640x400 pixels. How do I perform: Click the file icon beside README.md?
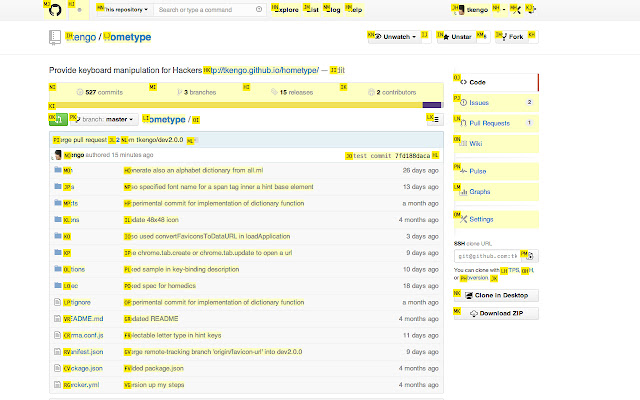click(x=58, y=318)
